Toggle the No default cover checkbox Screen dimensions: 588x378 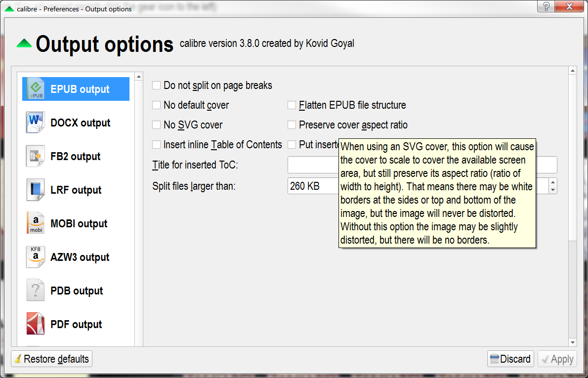[157, 105]
